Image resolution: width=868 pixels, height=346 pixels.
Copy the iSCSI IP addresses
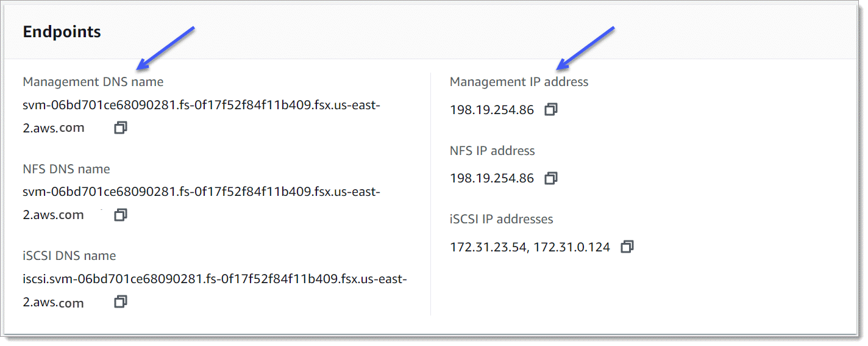(627, 247)
